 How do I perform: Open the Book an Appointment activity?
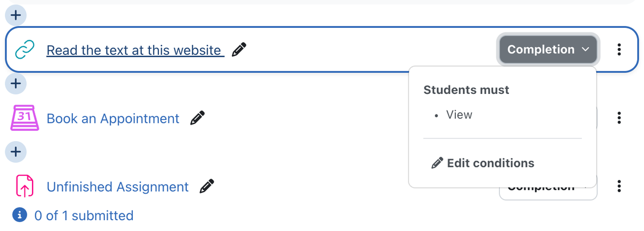(x=113, y=118)
